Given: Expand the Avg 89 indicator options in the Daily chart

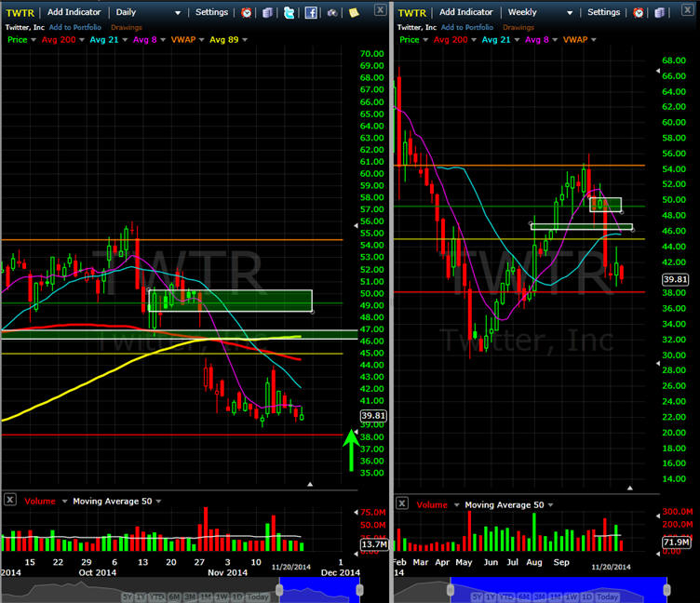Looking at the screenshot, I should (x=242, y=40).
